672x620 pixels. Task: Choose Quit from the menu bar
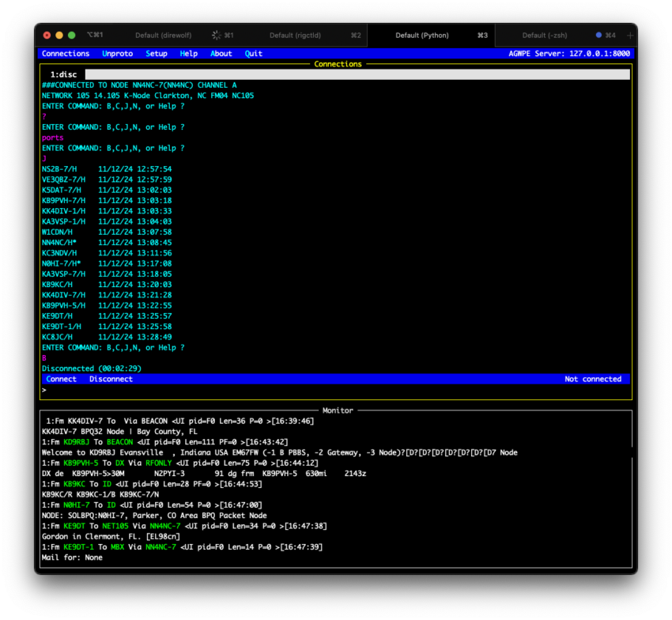tap(254, 54)
